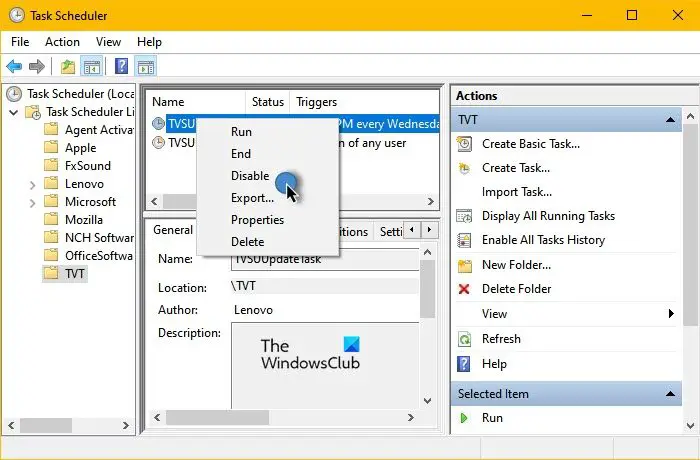The width and height of the screenshot is (700, 460).
Task: Click the Help icon in Actions pane
Action: [x=464, y=364]
